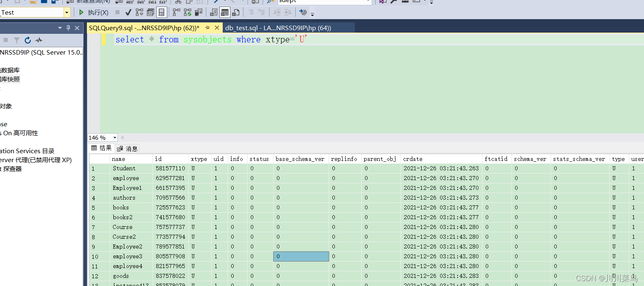Select the Student name cell
This screenshot has width=644, height=286.
[x=131, y=168]
